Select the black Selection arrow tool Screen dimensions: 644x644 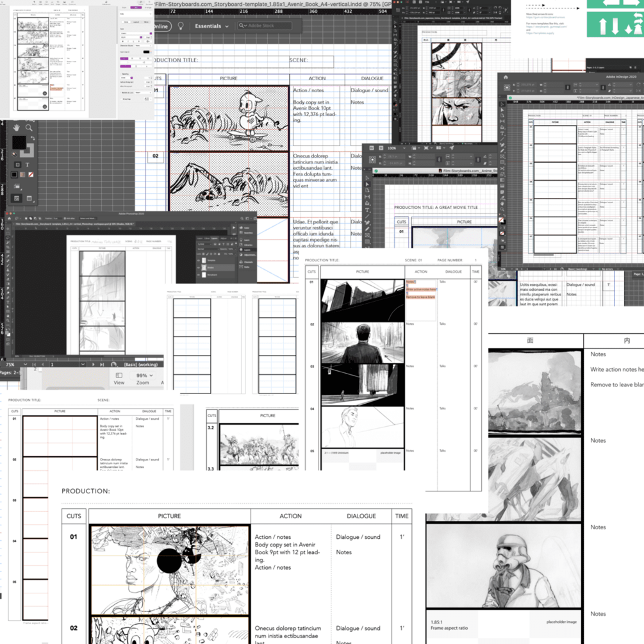click(367, 184)
